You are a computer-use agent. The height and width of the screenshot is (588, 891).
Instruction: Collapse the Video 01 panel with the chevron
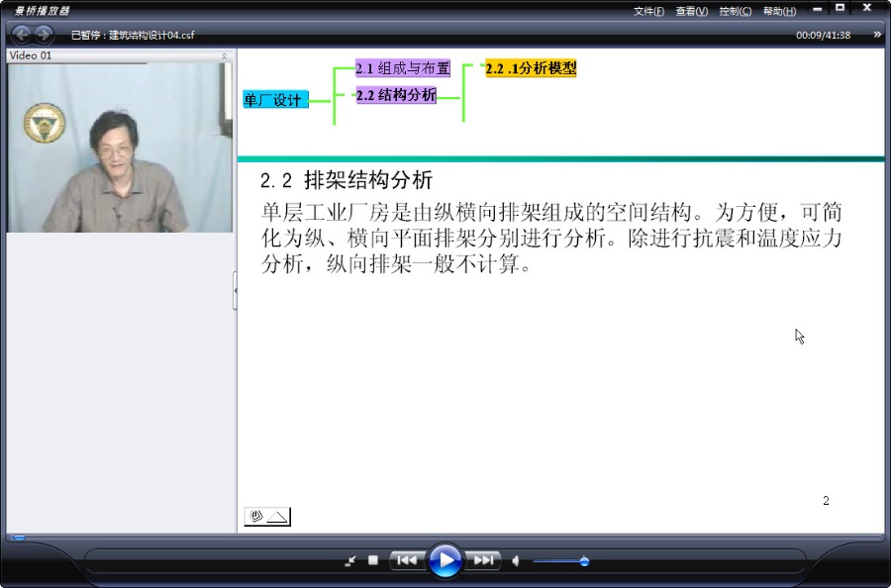[225, 55]
